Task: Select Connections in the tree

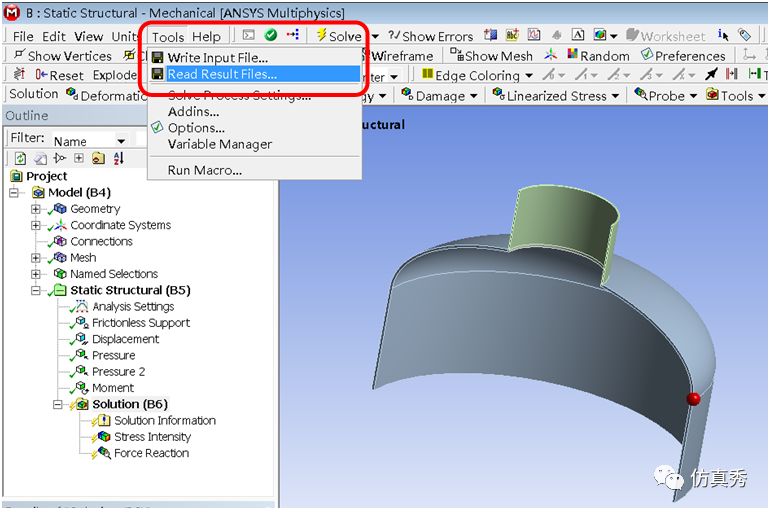Action: pyautogui.click(x=101, y=241)
